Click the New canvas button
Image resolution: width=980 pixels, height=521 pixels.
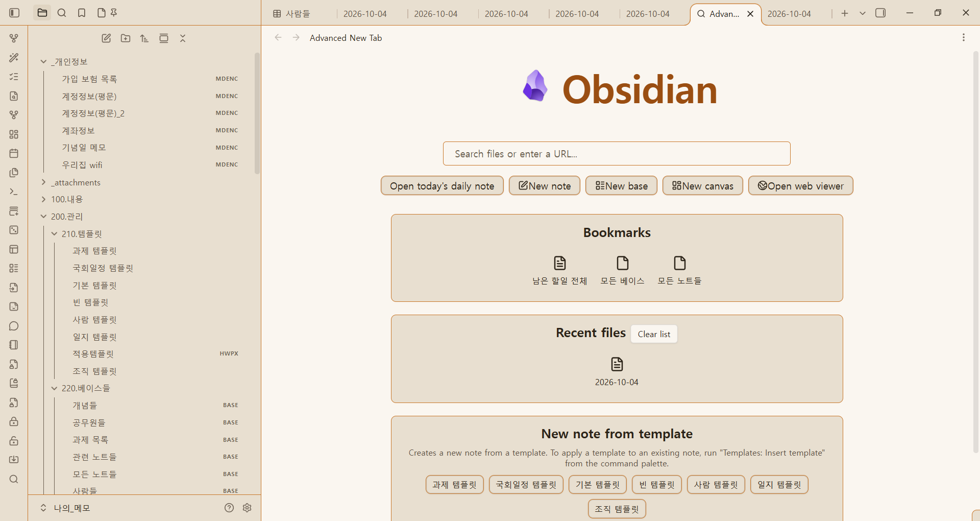tap(703, 186)
